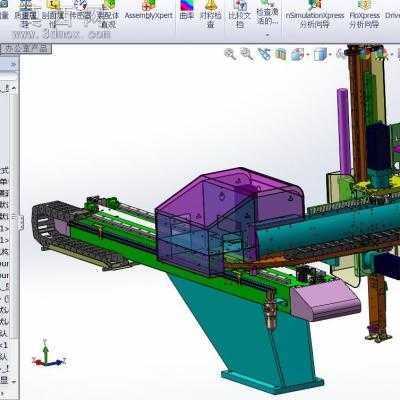Open the Display Style dropdown arrow
Viewport: 400px width, 400px height.
330,54
